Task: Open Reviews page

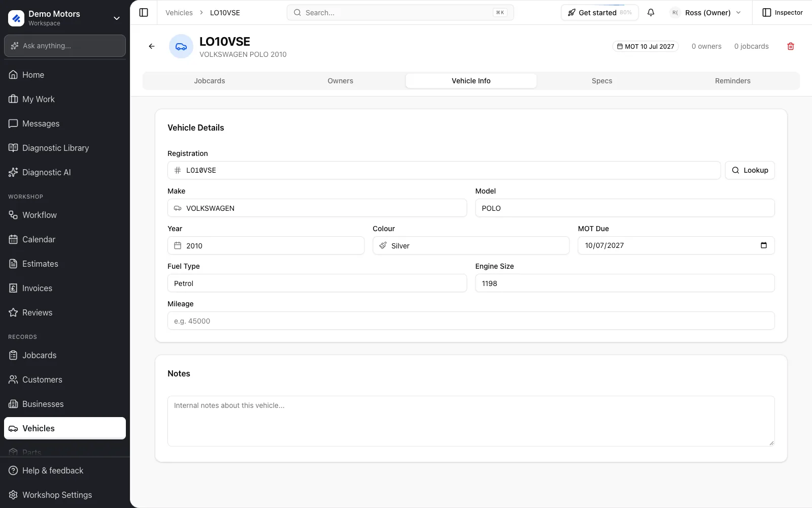Action: point(65,312)
